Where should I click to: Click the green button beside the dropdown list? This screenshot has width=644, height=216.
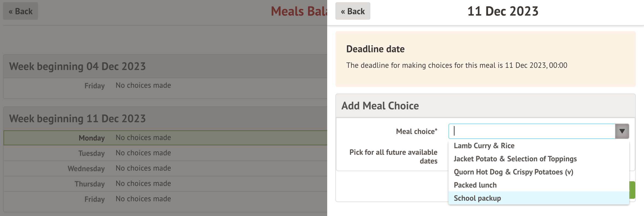click(x=632, y=190)
